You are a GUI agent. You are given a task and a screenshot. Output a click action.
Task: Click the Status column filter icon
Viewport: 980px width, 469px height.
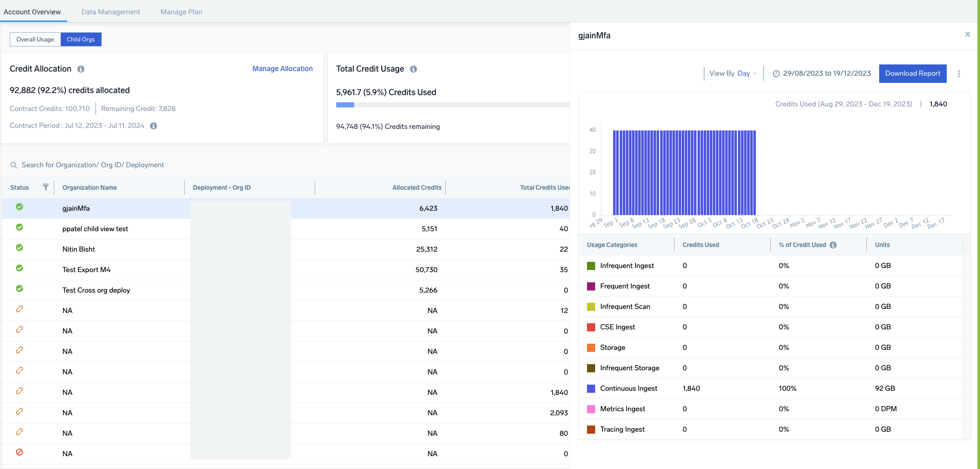(x=46, y=187)
